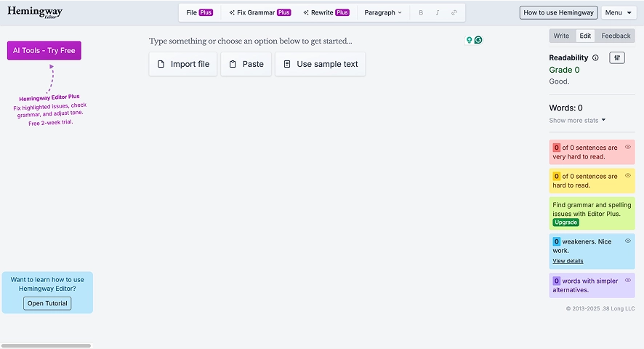Click the Words: 0 counter

point(565,108)
